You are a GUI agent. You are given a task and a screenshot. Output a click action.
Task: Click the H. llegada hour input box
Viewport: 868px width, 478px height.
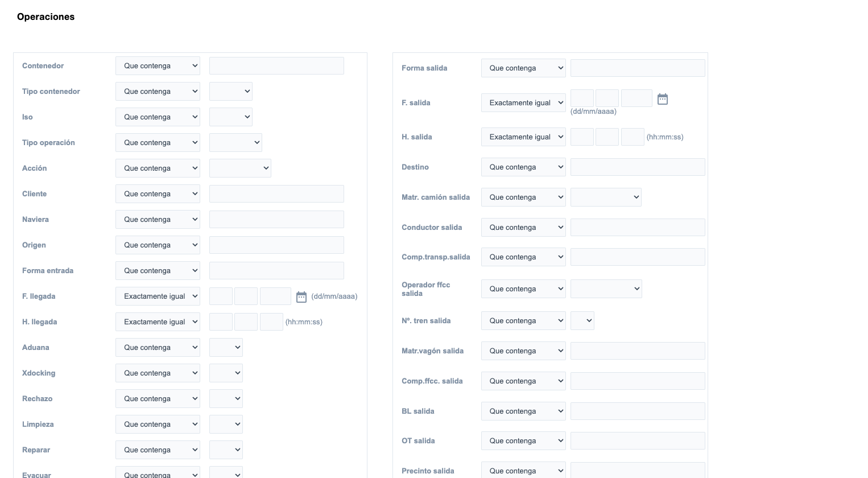coord(221,322)
